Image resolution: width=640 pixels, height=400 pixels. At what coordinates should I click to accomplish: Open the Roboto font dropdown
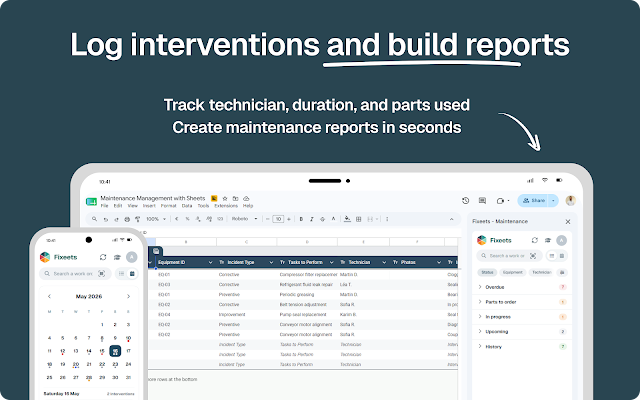coord(244,219)
